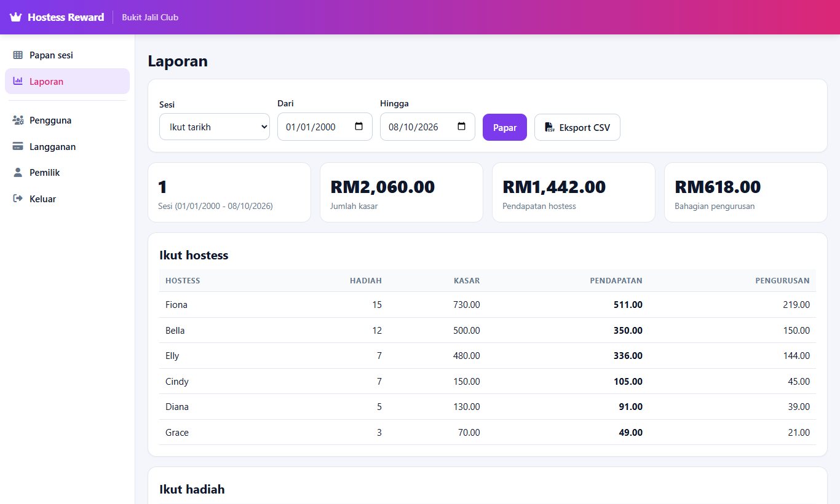840x504 pixels.
Task: Click the Ikut hostess section heading
Action: pyautogui.click(x=194, y=255)
